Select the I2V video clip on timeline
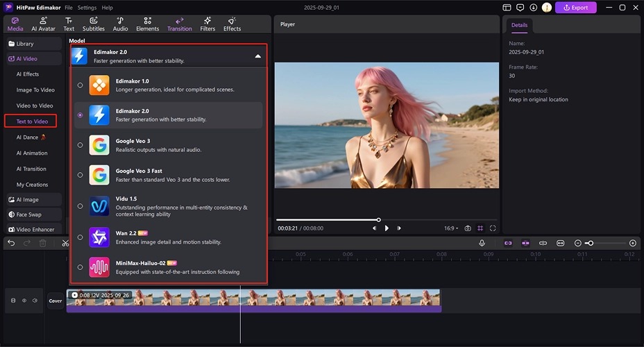The width and height of the screenshot is (644, 347). (x=254, y=301)
